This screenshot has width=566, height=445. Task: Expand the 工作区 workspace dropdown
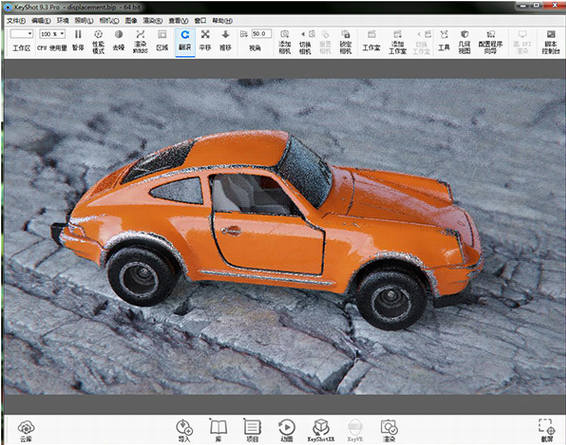22,34
